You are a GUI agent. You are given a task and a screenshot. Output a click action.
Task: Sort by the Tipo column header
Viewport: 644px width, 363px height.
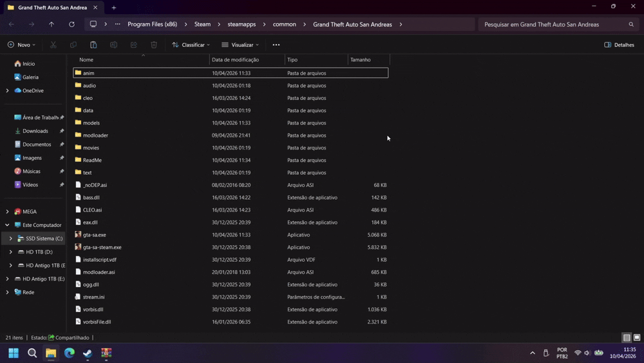coord(316,59)
